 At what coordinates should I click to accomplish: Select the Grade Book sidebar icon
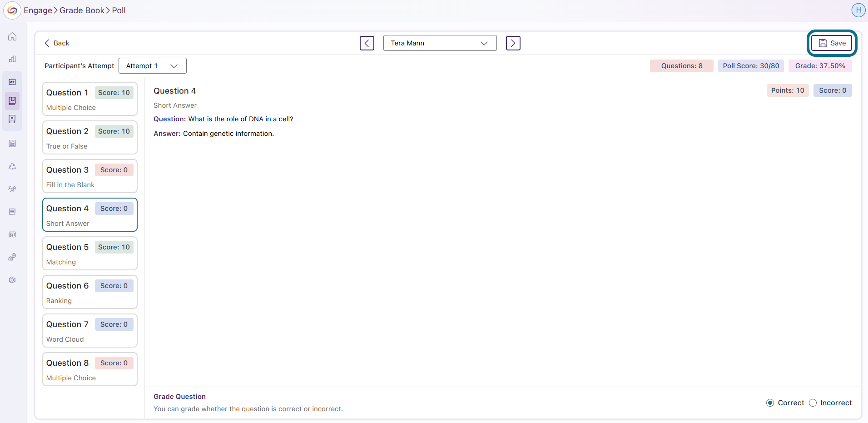coord(12,100)
